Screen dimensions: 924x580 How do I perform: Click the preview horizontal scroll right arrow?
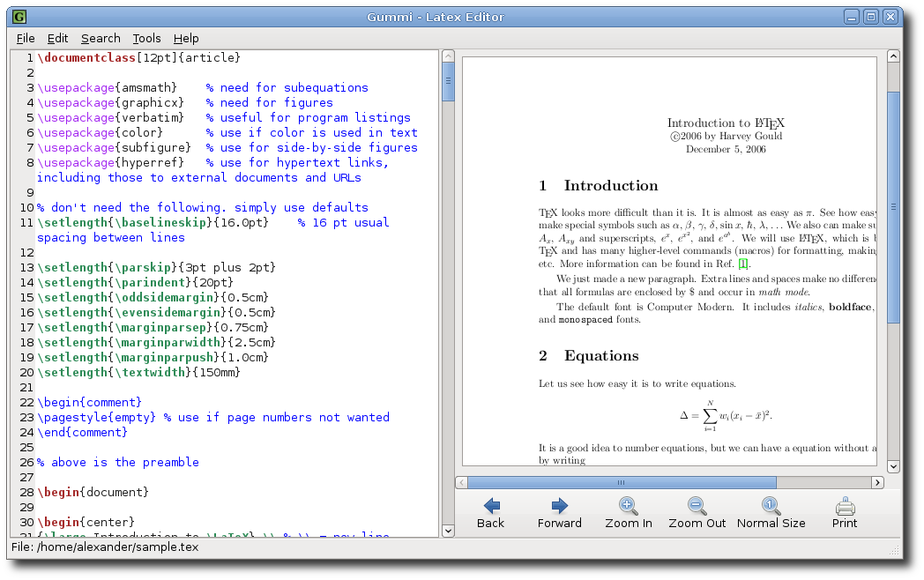coord(877,482)
